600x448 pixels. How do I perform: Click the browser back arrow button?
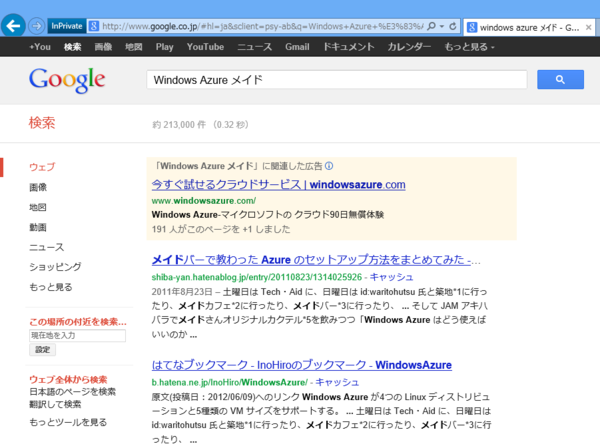13,26
